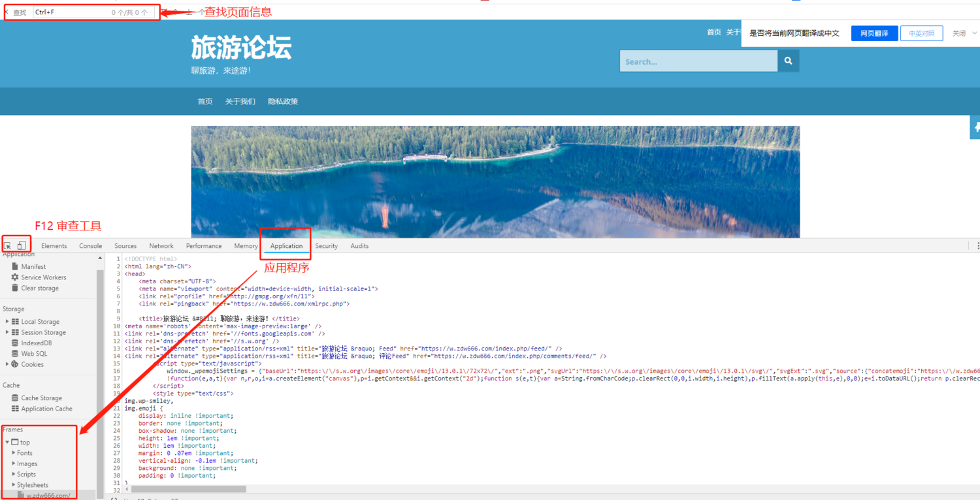Click the 旅游论坛 site title
The width and height of the screenshot is (980, 500).
tap(241, 48)
